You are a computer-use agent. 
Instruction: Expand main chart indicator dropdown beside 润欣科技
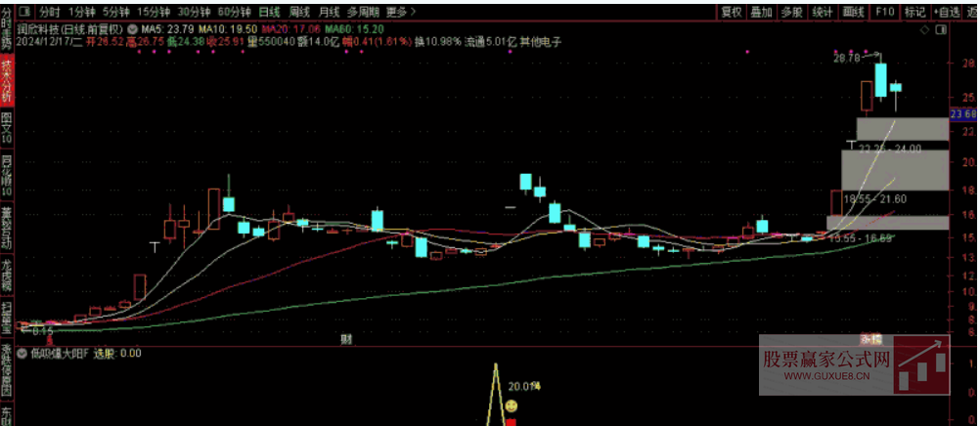point(132,28)
